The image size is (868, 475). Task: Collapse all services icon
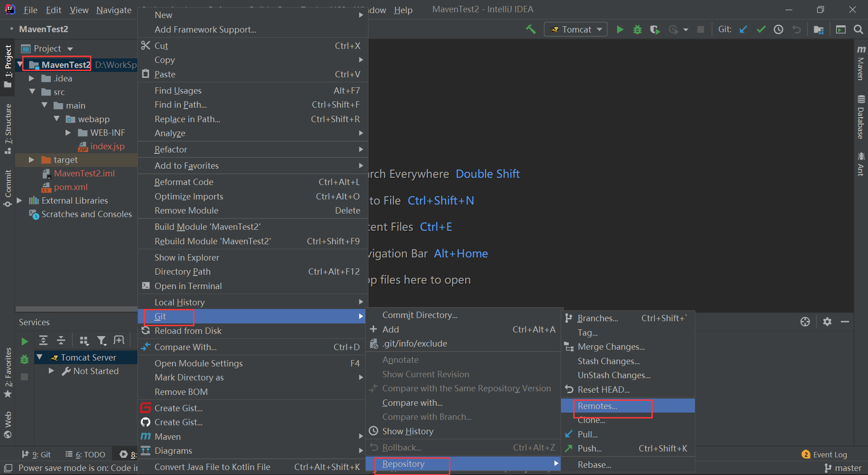tap(61, 340)
